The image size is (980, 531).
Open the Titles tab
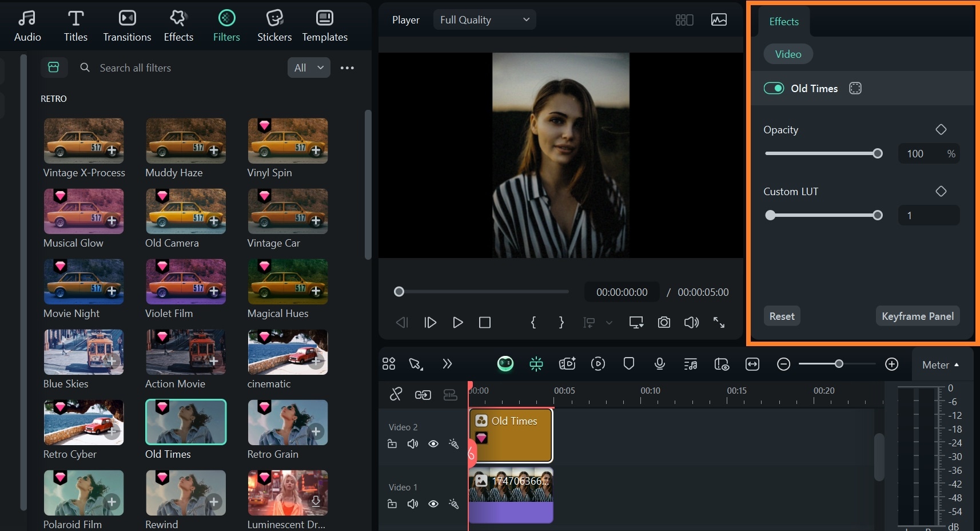[x=75, y=26]
